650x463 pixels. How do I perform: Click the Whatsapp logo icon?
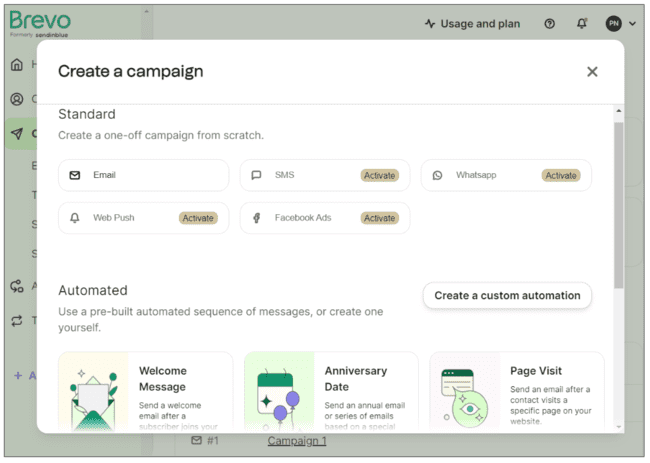(437, 175)
